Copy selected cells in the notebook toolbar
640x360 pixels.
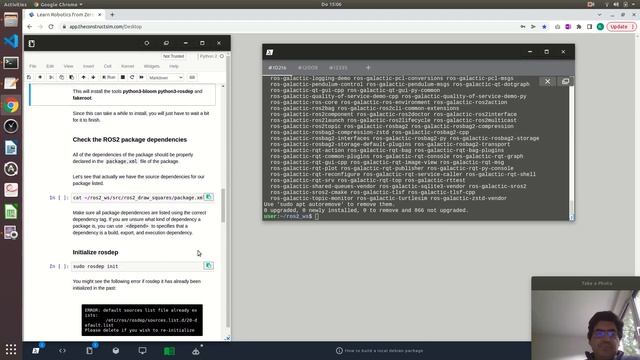point(62,77)
